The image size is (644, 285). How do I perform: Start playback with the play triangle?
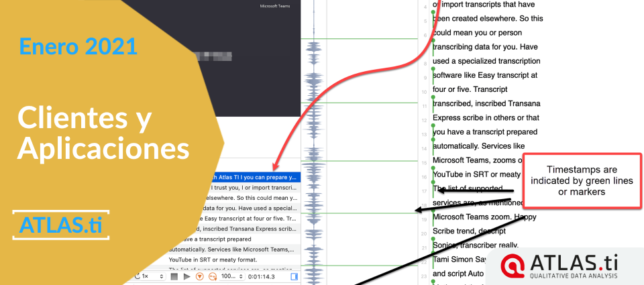186,277
